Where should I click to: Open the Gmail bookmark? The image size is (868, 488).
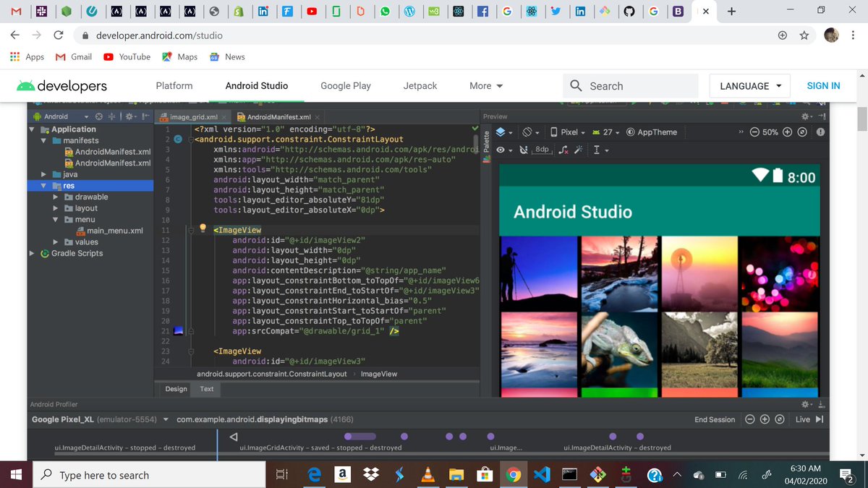[74, 56]
